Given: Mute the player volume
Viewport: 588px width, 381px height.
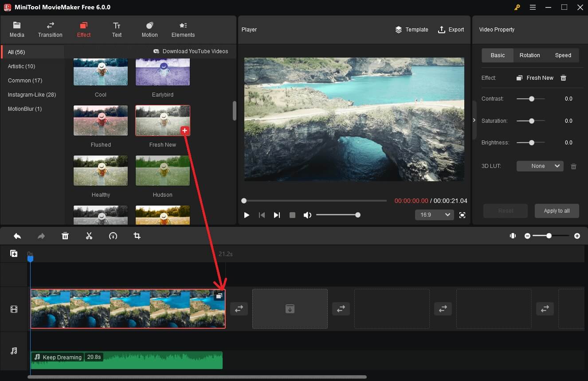Looking at the screenshot, I should click(x=307, y=215).
